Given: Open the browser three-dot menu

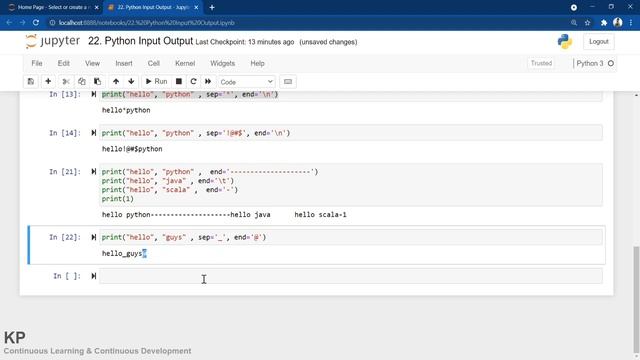Looking at the screenshot, I should pyautogui.click(x=631, y=23).
